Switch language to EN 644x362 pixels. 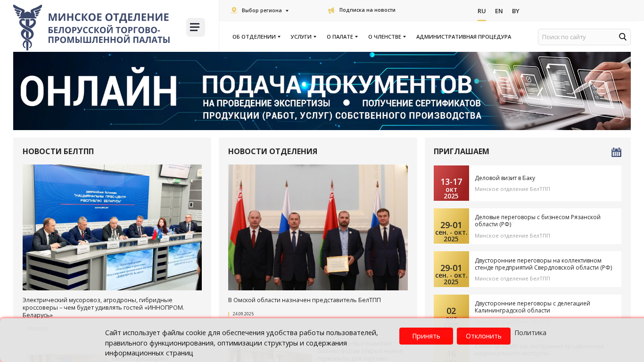pos(499,11)
